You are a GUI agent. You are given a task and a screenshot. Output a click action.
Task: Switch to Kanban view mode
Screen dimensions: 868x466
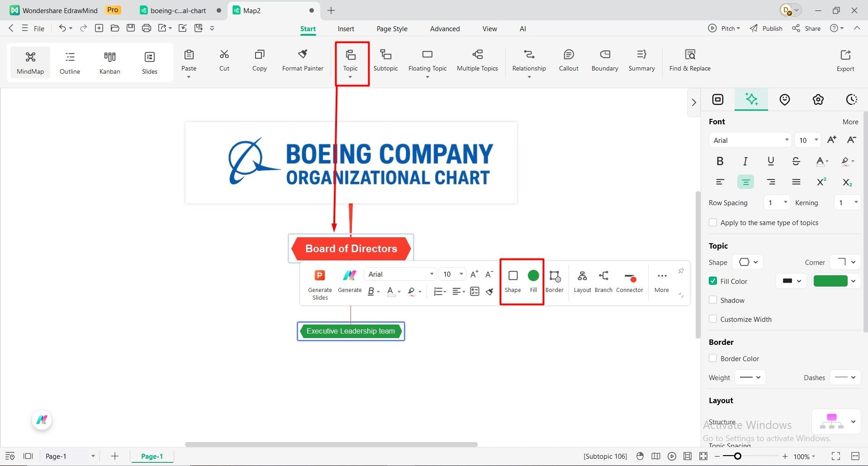pyautogui.click(x=110, y=63)
